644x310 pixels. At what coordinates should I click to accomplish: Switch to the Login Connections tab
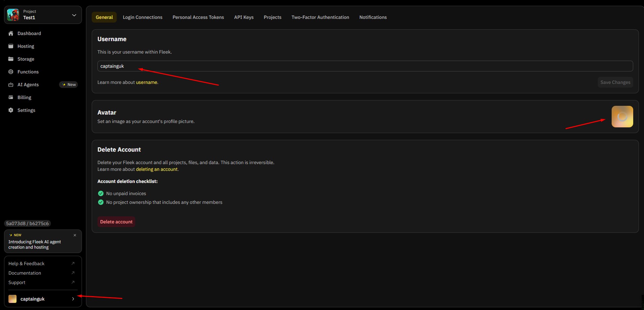tap(142, 17)
